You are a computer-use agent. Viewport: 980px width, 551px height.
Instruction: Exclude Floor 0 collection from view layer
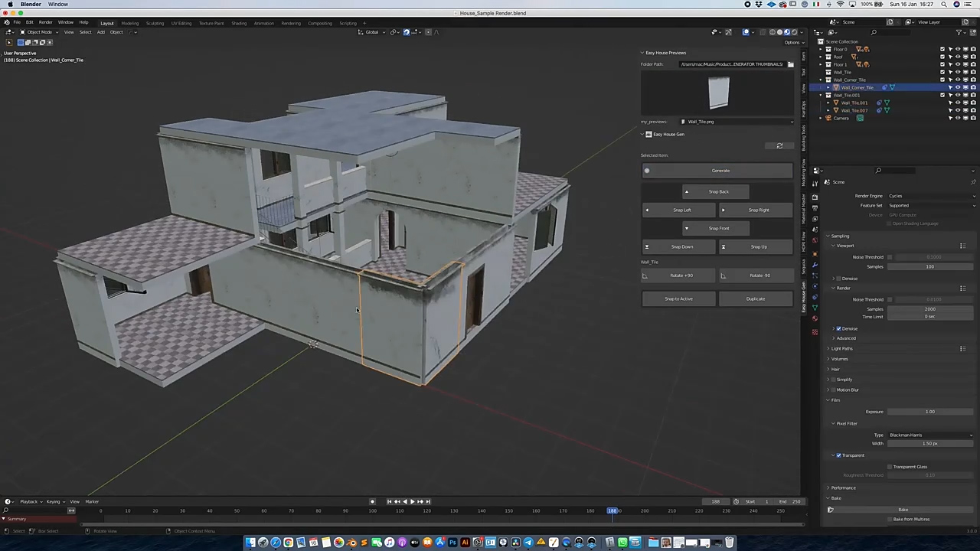click(942, 49)
